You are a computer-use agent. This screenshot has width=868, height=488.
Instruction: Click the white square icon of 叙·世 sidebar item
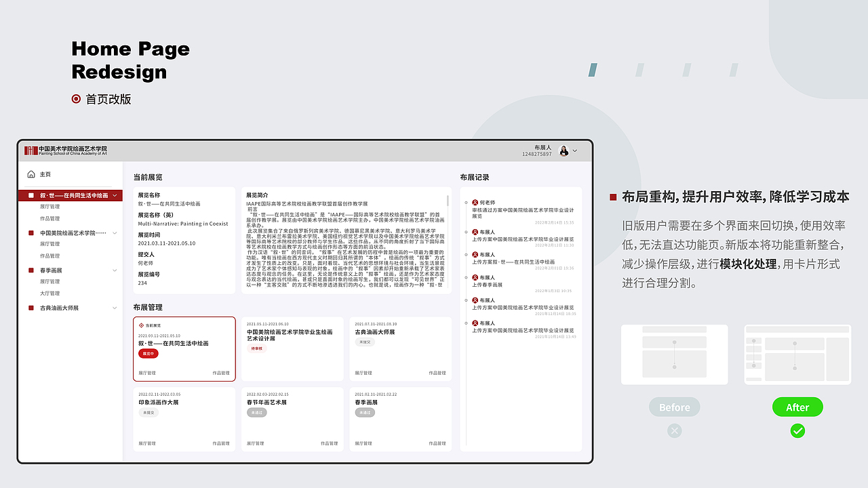31,195
